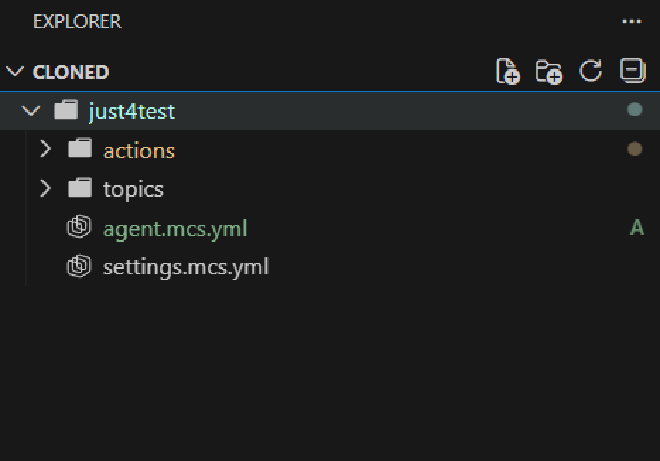The height and width of the screenshot is (461, 660).
Task: Collapse the just4test folder chevron
Action: [x=29, y=111]
